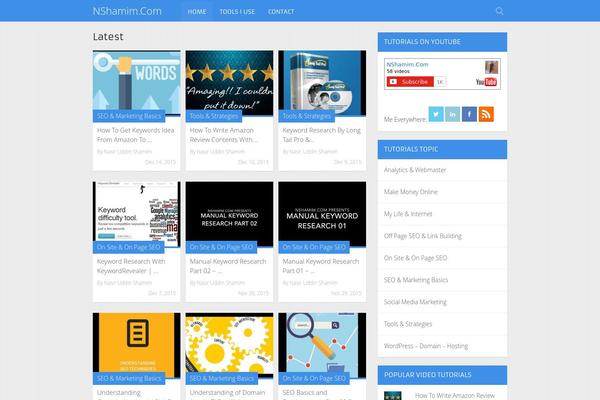Click Tools & Strategies tag on Amazon review post
This screenshot has width=600, height=400.
click(214, 116)
